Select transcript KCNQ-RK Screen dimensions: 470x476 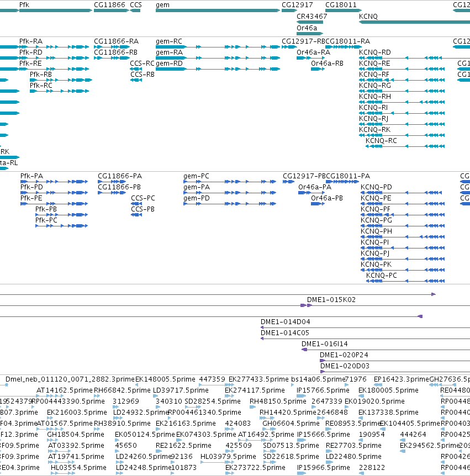pos(402,135)
